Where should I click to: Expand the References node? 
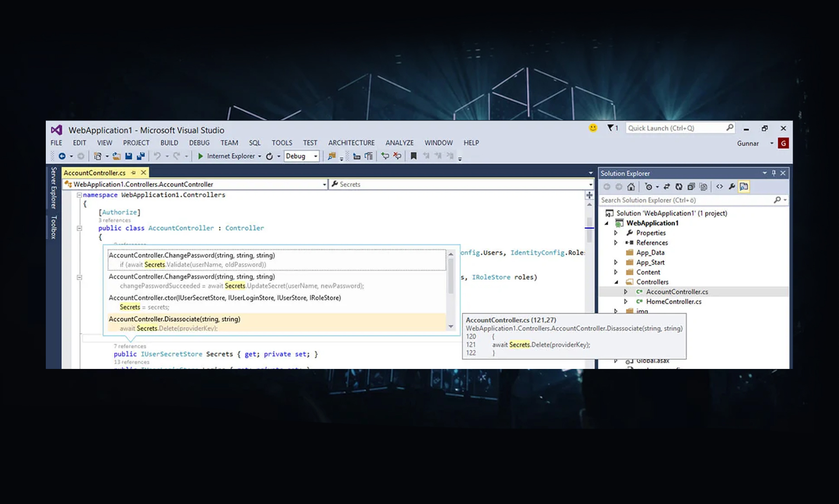tap(616, 243)
